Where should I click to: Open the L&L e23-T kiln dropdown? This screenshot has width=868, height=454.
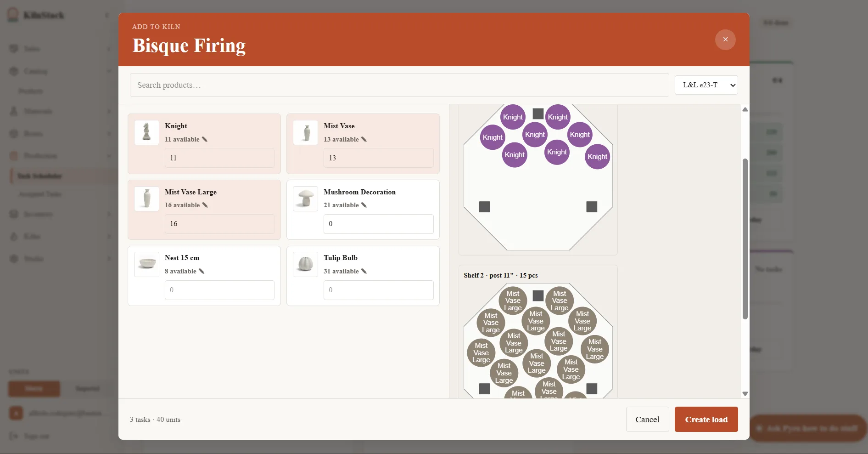[706, 85]
